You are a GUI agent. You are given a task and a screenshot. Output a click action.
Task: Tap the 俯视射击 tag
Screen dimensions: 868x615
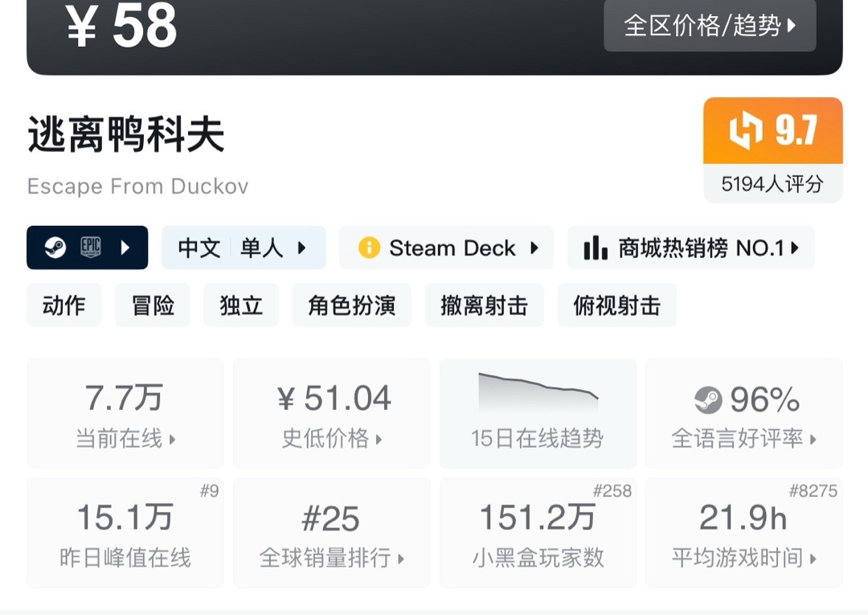616,305
